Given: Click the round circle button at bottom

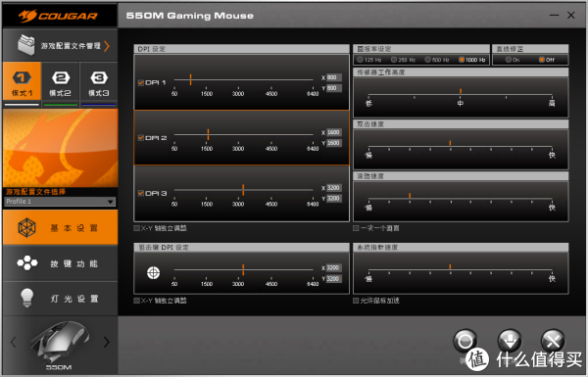Looking at the screenshot, I should point(465,341).
